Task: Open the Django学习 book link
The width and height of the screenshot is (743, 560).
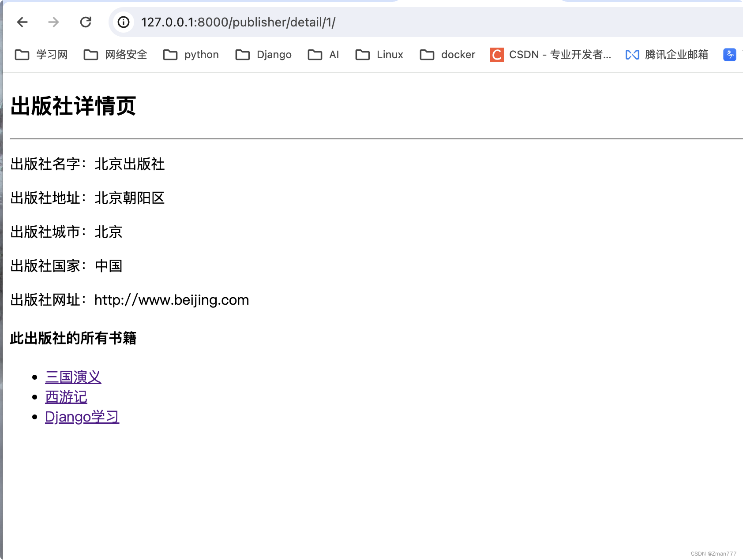Action: pos(82,417)
